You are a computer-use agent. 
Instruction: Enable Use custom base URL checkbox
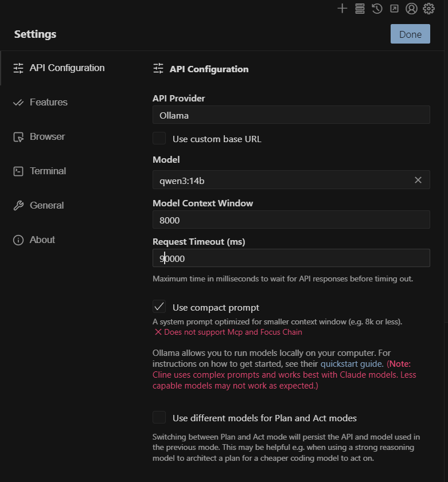[x=159, y=138]
